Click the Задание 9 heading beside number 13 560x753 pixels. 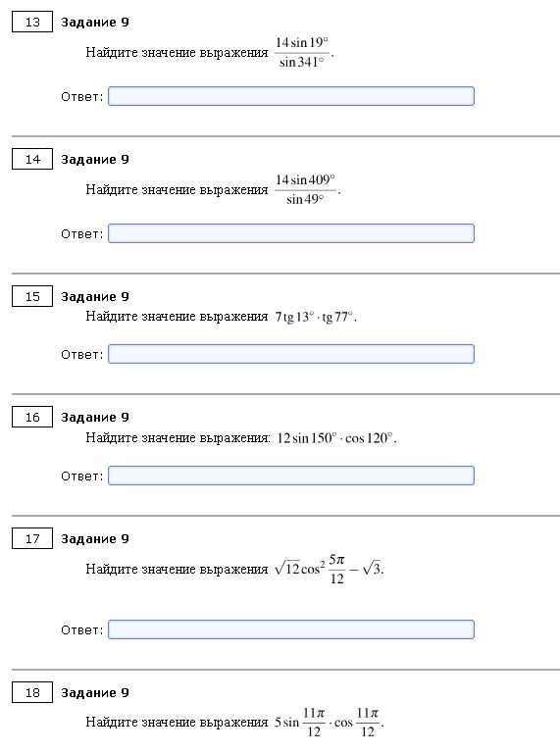tap(95, 23)
